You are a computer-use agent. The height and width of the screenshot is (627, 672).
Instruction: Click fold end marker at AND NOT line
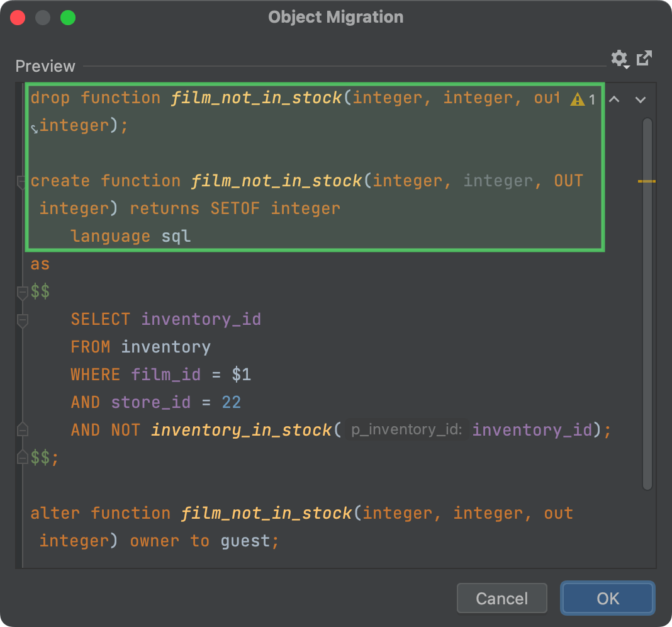click(22, 430)
